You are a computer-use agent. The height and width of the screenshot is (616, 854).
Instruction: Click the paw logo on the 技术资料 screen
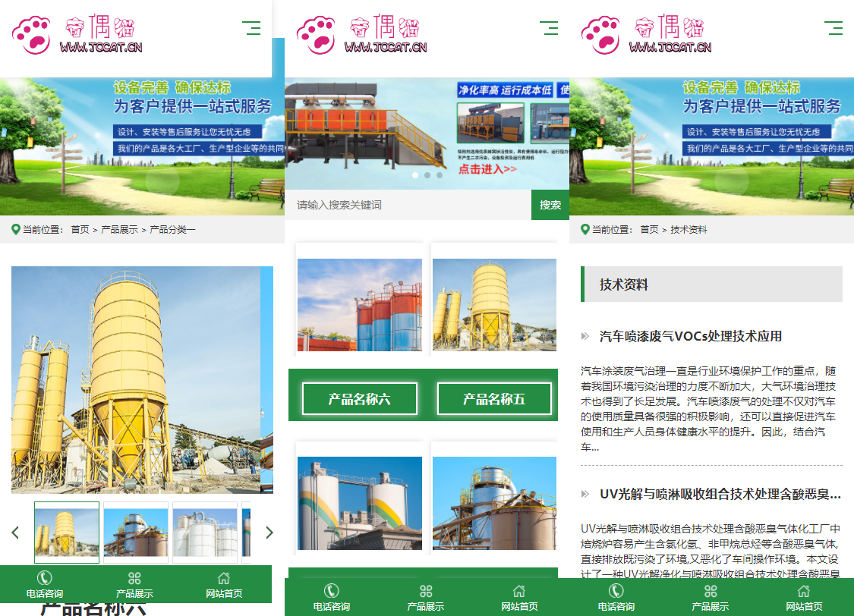tap(600, 35)
